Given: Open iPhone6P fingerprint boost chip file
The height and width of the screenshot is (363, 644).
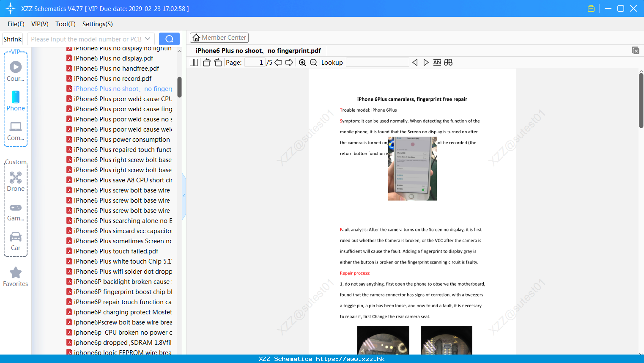Looking at the screenshot, I should pos(123,292).
